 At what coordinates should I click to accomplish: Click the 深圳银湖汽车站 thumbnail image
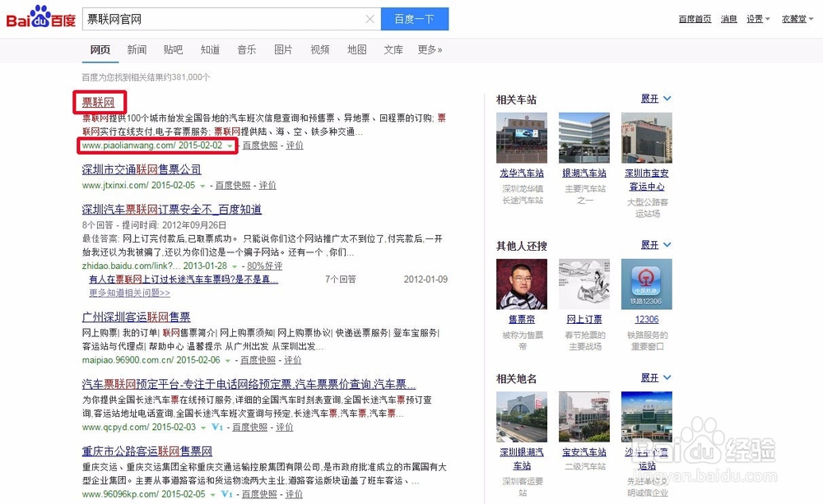522,416
